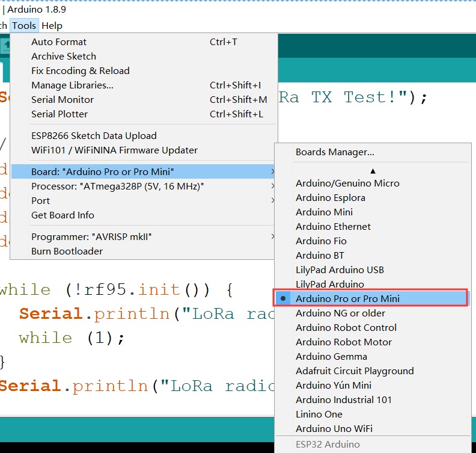Expand the Programmer AVRISP mkII submenu

142,236
